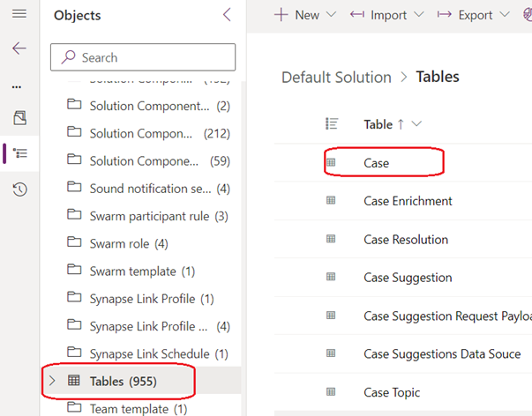Click the back arrow icon
Viewport: 532px width, 416px height.
tap(19, 48)
